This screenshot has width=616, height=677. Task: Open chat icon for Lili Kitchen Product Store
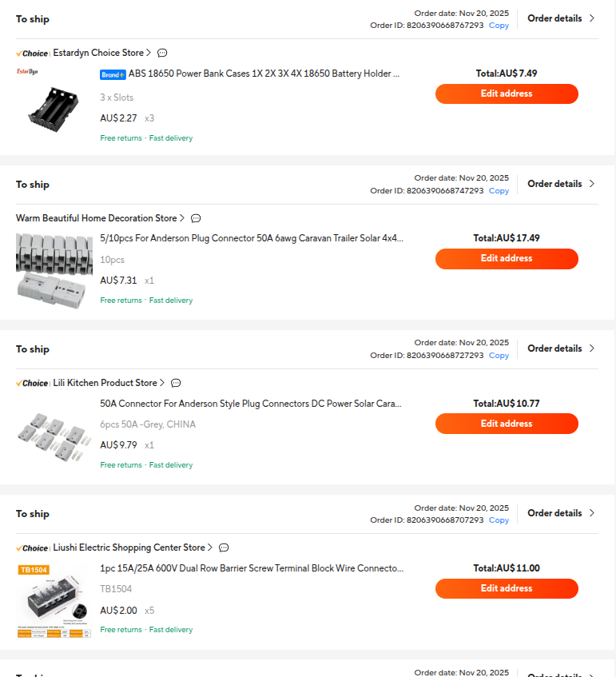click(x=176, y=383)
